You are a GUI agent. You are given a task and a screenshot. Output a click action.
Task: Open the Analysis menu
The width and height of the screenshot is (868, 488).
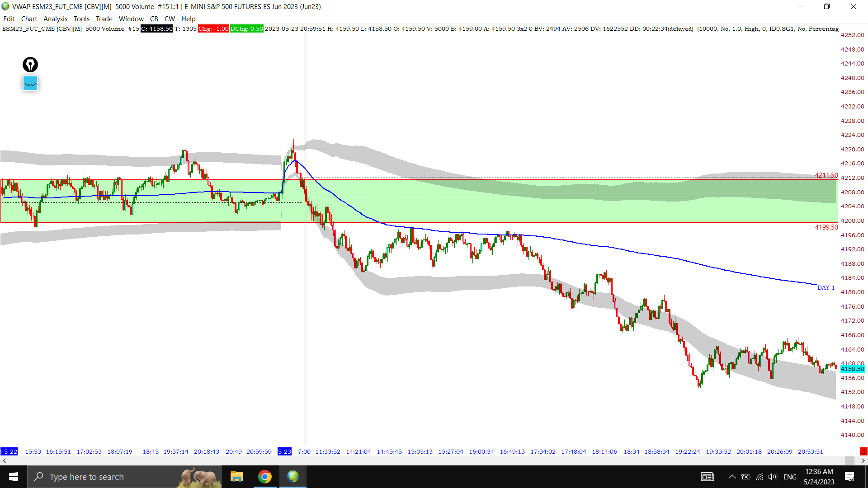coord(55,19)
